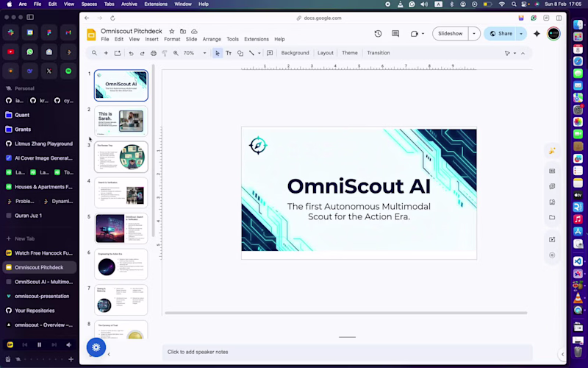Check cloud save status icon
The width and height of the screenshot is (588, 368).
tap(194, 31)
